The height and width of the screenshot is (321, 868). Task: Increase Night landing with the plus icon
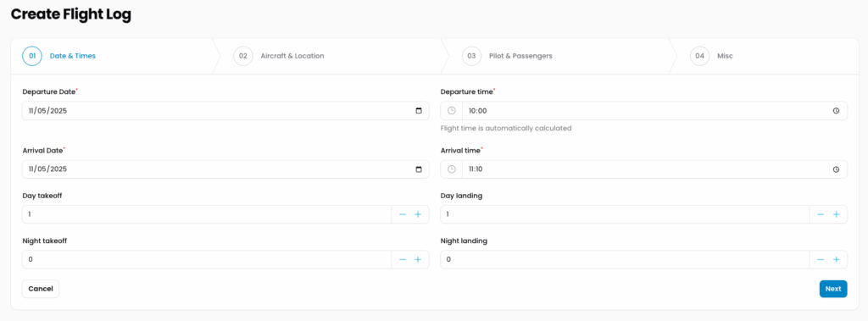[836, 259]
